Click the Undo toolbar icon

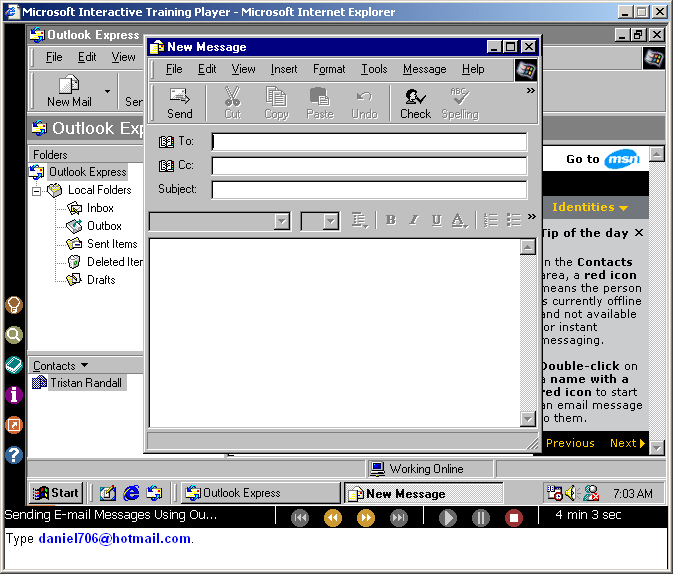coord(364,103)
